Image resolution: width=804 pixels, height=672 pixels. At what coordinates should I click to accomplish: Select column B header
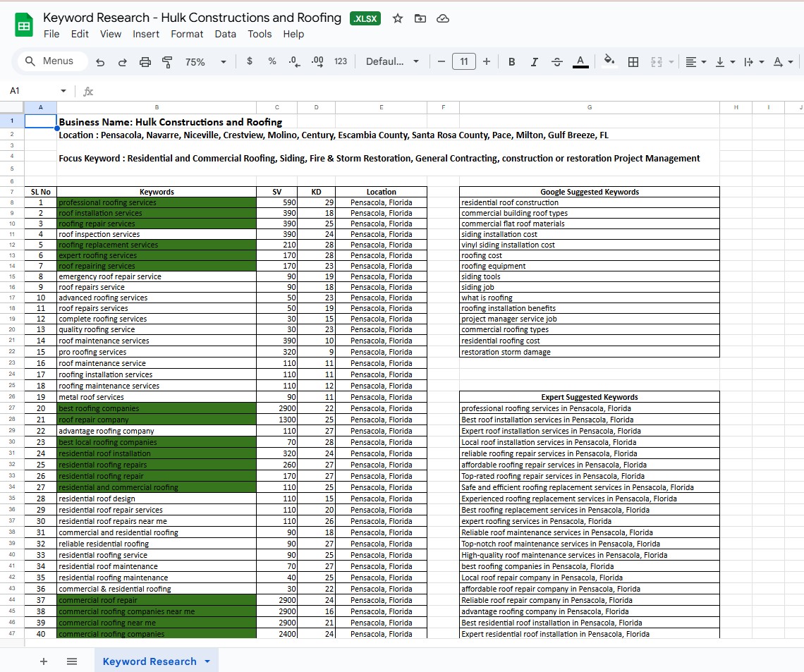[x=157, y=107]
